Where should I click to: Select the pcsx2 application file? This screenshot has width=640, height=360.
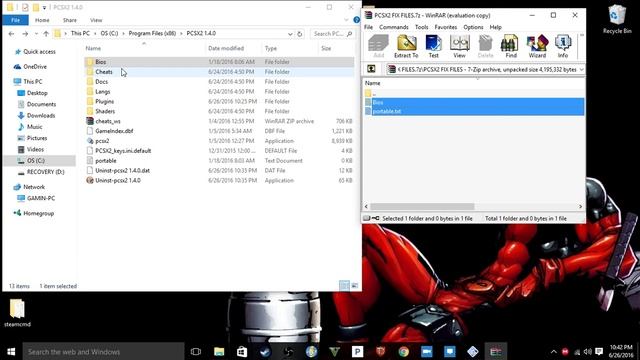tap(219, 141)
